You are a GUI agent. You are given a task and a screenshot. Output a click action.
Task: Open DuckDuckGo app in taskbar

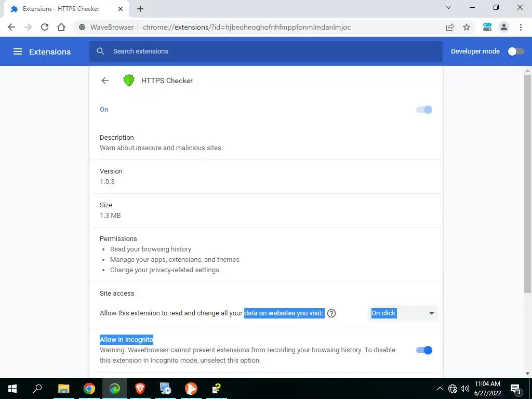(x=191, y=389)
